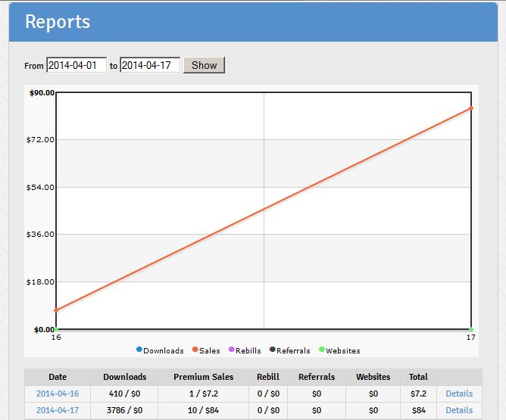Click the Rebill column header
The image size is (506, 420).
(x=267, y=377)
